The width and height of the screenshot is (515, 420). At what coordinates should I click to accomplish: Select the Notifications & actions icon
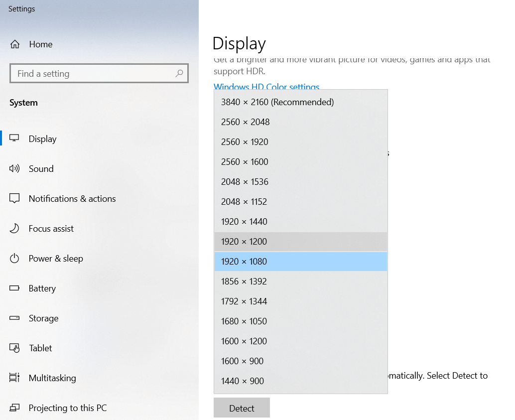(14, 199)
